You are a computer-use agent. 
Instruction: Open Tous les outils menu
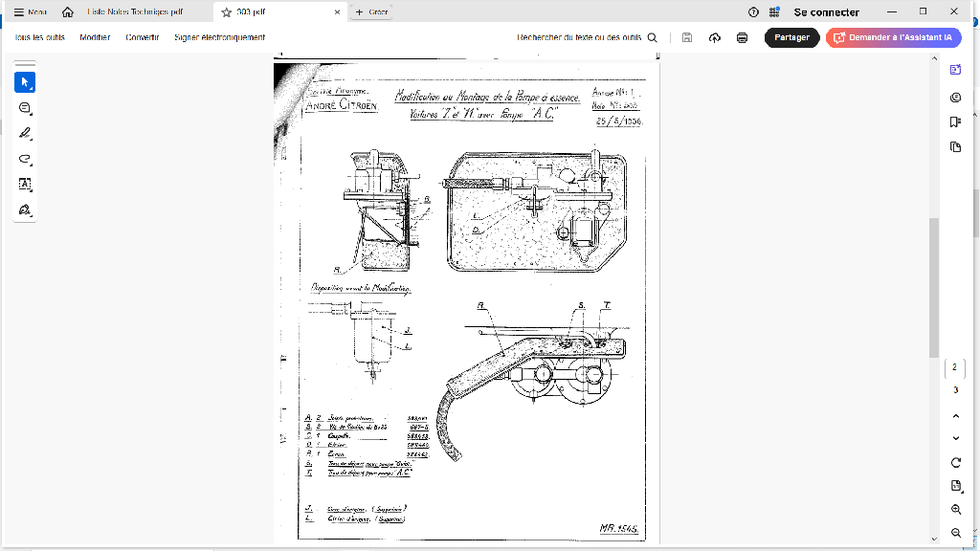39,37
